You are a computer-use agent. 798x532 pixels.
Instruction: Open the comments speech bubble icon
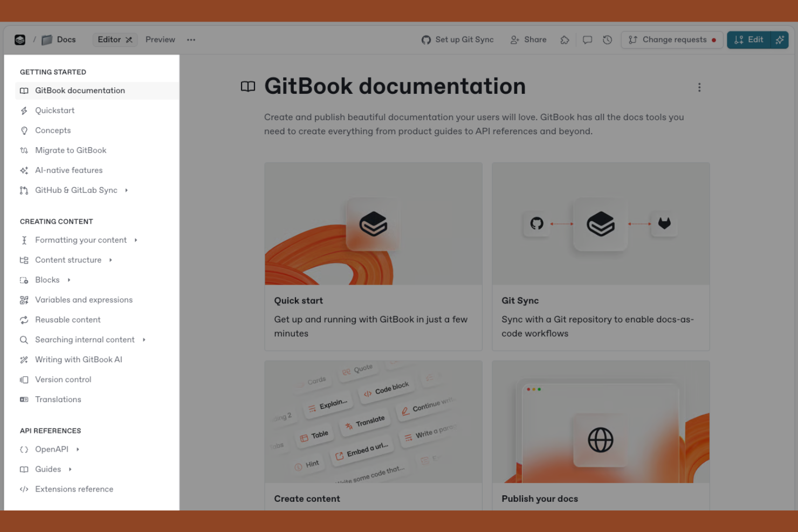pyautogui.click(x=587, y=40)
